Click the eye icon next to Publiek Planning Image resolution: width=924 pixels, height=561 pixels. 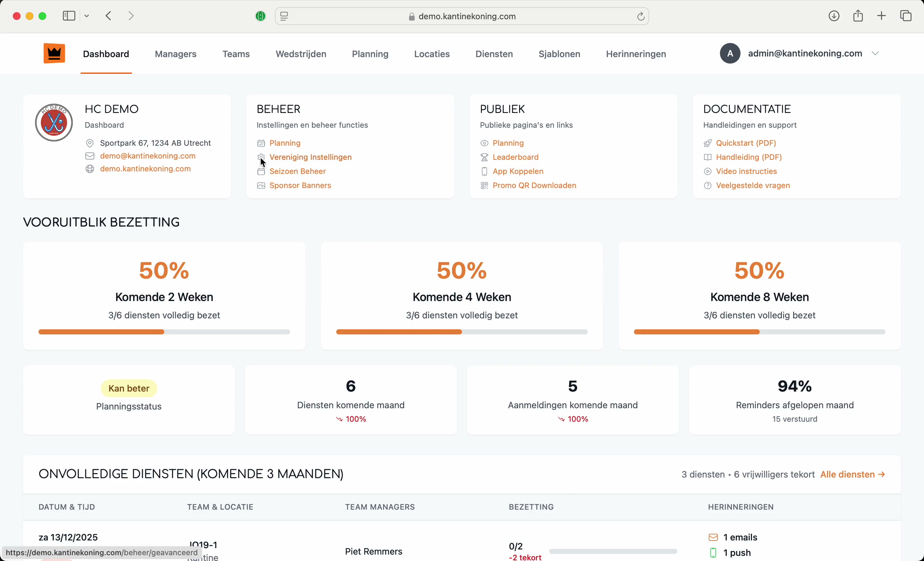[x=484, y=143]
